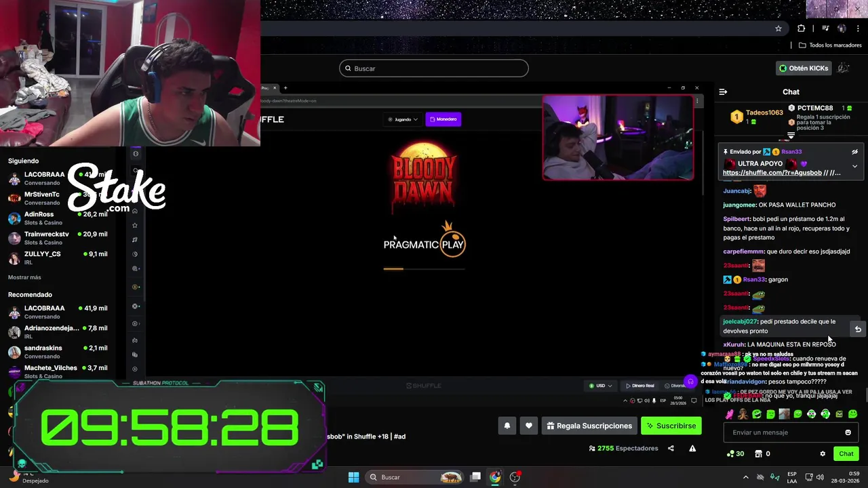Open the emoji picker in chat input

pyautogui.click(x=848, y=432)
